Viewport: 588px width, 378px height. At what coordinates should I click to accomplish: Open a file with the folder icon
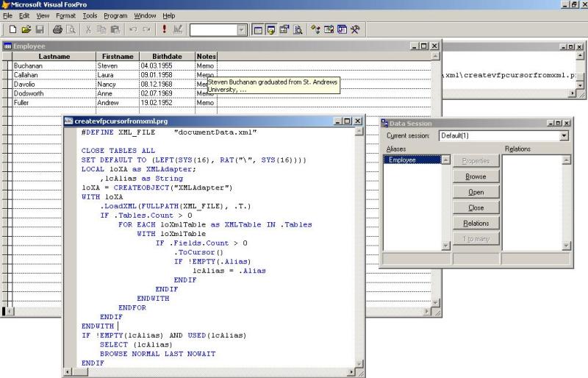point(26,29)
